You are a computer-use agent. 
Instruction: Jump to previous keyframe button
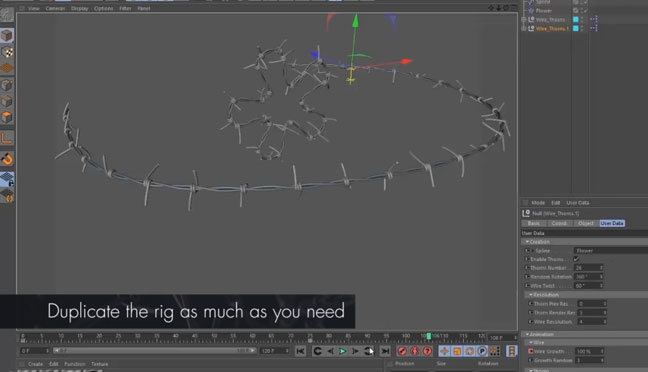pos(317,351)
